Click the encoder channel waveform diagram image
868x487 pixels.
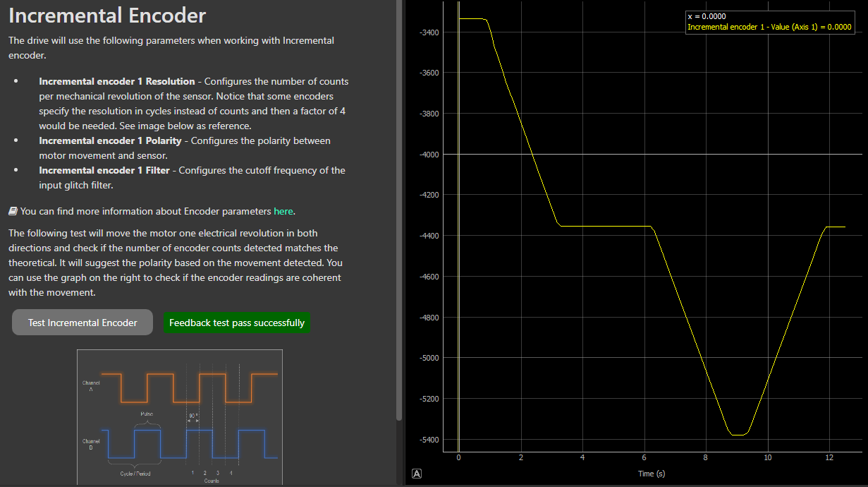(179, 416)
